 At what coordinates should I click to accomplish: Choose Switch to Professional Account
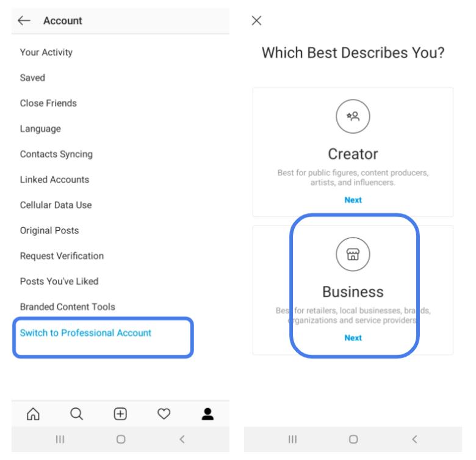85,333
